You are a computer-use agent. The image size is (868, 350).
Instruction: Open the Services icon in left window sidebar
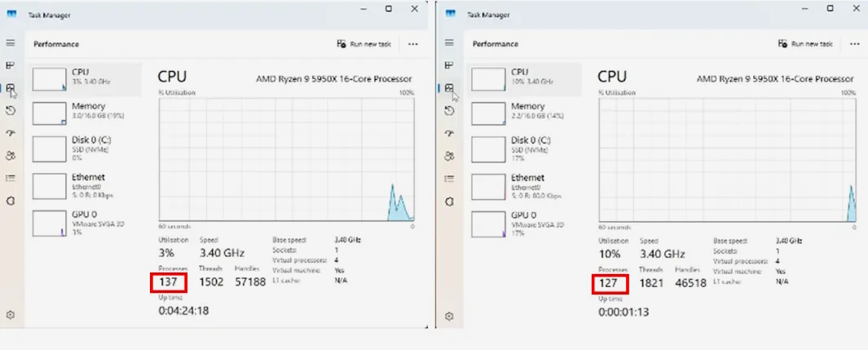11,201
